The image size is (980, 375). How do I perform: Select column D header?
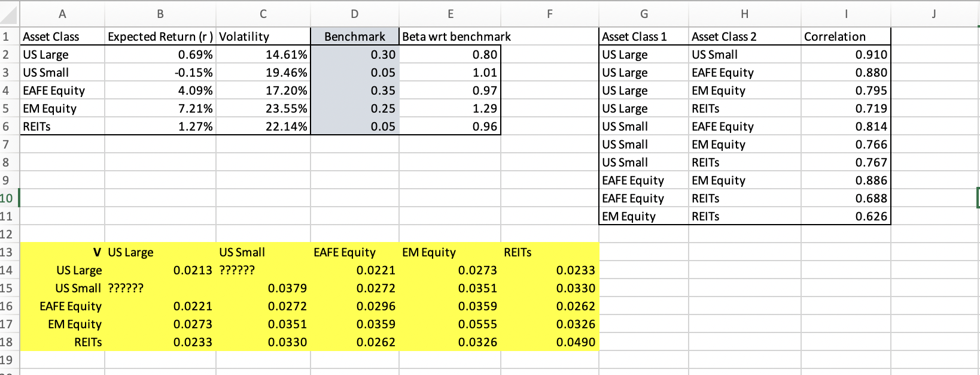point(355,14)
